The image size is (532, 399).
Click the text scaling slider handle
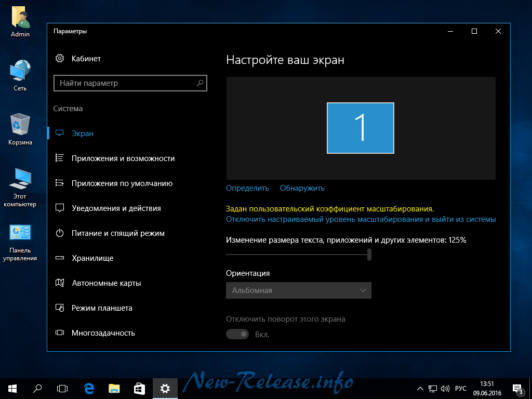click(x=369, y=255)
